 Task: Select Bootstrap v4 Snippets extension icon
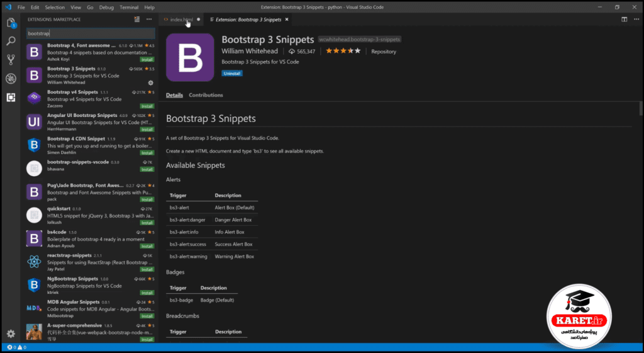click(x=34, y=98)
